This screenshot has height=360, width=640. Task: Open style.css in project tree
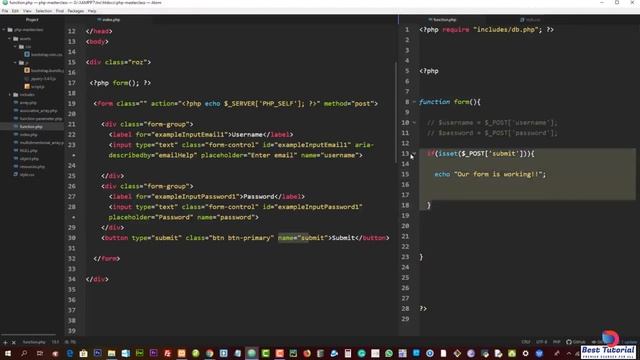point(24,174)
